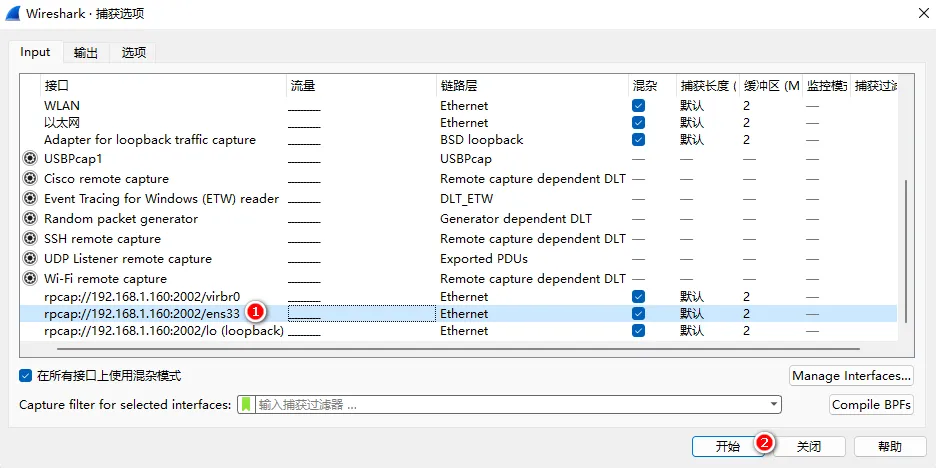The image size is (936, 468).
Task: Open Manage Interfaces dialog
Action: pos(851,375)
